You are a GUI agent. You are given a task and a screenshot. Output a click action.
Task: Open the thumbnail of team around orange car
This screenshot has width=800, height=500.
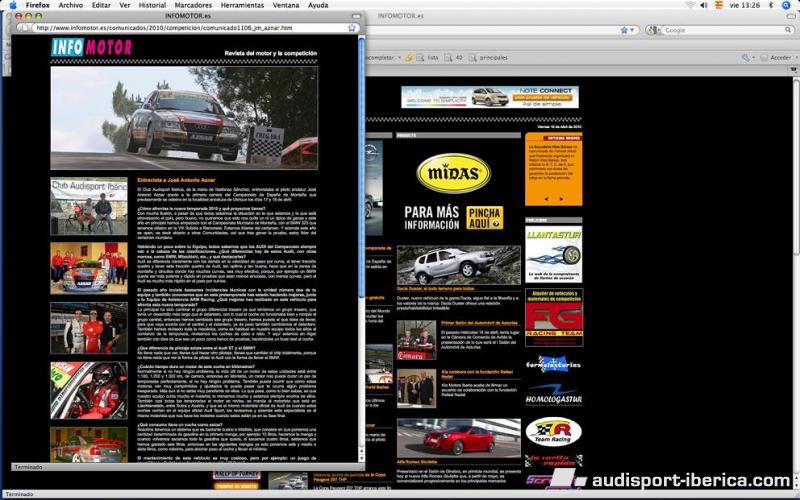(x=89, y=268)
